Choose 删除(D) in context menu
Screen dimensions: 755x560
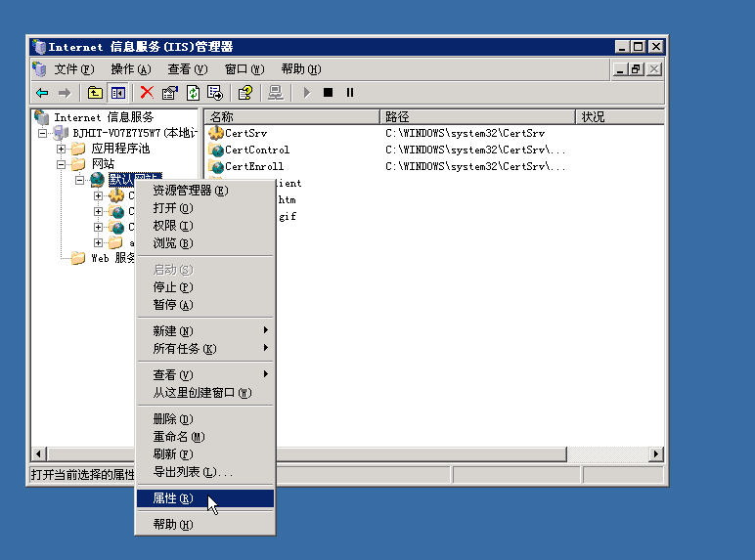pyautogui.click(x=205, y=419)
